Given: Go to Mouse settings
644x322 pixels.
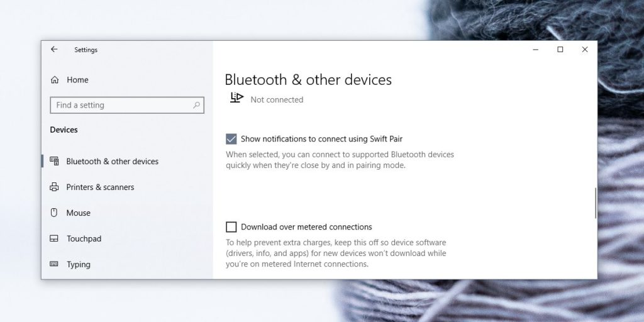Looking at the screenshot, I should click(x=79, y=213).
